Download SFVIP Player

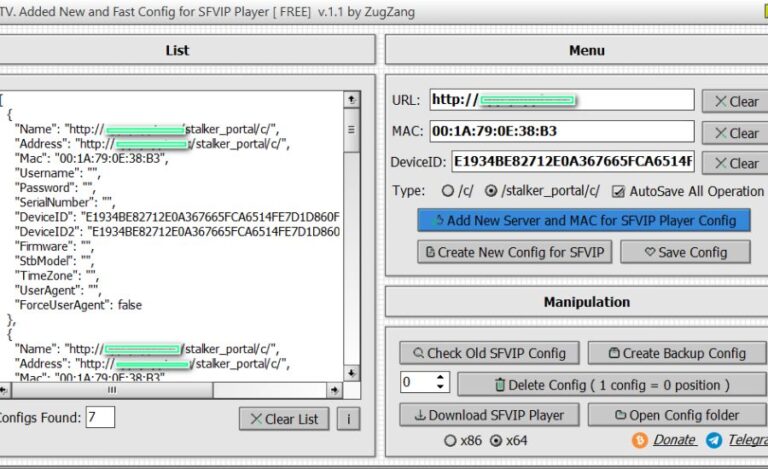point(489,415)
